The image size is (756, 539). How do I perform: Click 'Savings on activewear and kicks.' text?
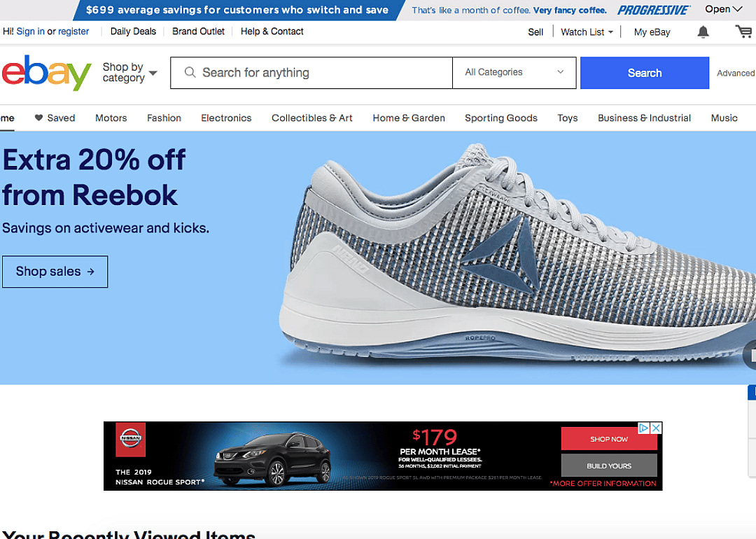click(106, 227)
